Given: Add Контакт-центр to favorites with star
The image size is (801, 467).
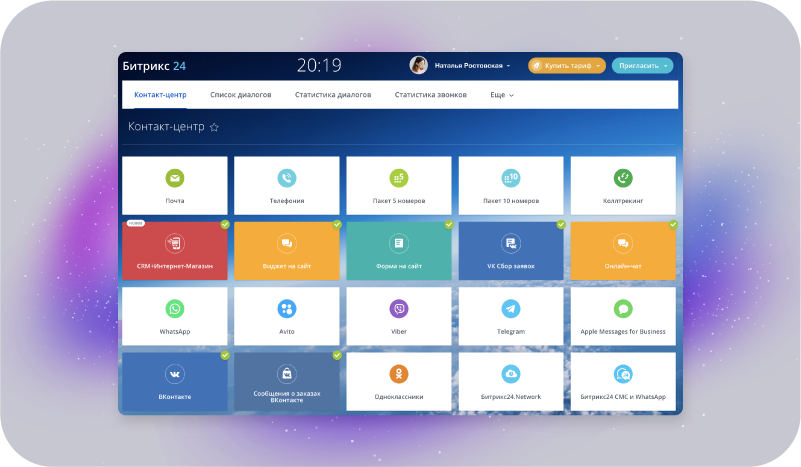Looking at the screenshot, I should click(x=215, y=127).
